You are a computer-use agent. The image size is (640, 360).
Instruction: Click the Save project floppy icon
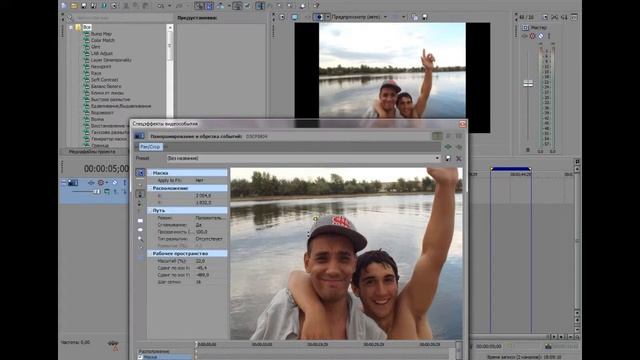pyautogui.click(x=84, y=5)
